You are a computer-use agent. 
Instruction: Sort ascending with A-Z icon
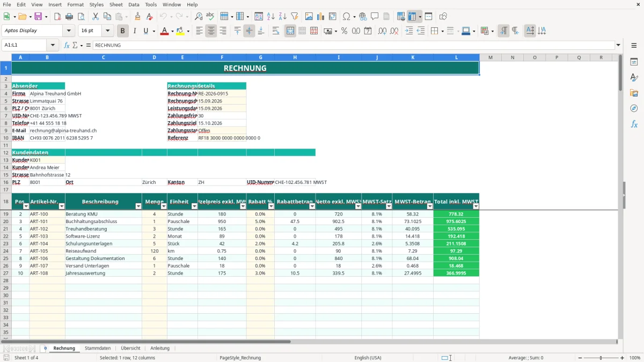[271, 17]
